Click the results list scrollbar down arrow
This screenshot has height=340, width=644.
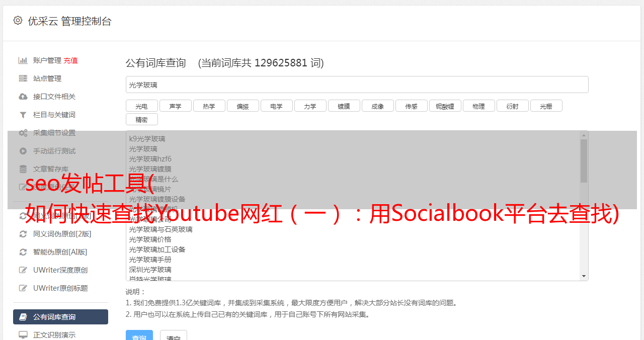tap(584, 276)
